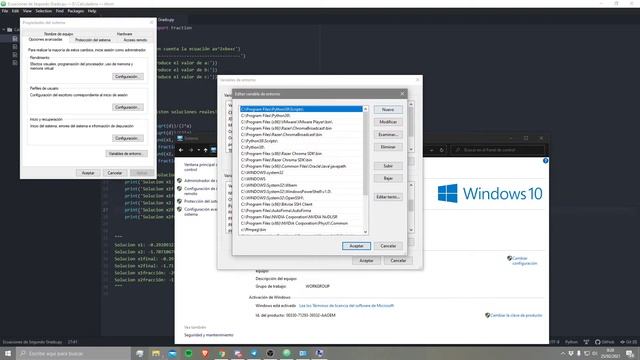Viewport: 640px width, 360px height.
Task: Click the up arrow in the Sistema window toolbar
Action: coord(205,150)
